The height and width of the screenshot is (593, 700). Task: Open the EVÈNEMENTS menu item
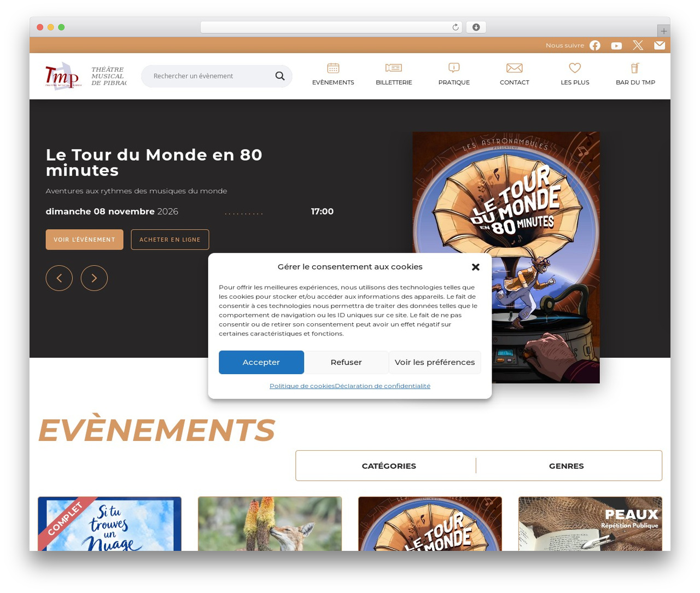[x=333, y=83]
